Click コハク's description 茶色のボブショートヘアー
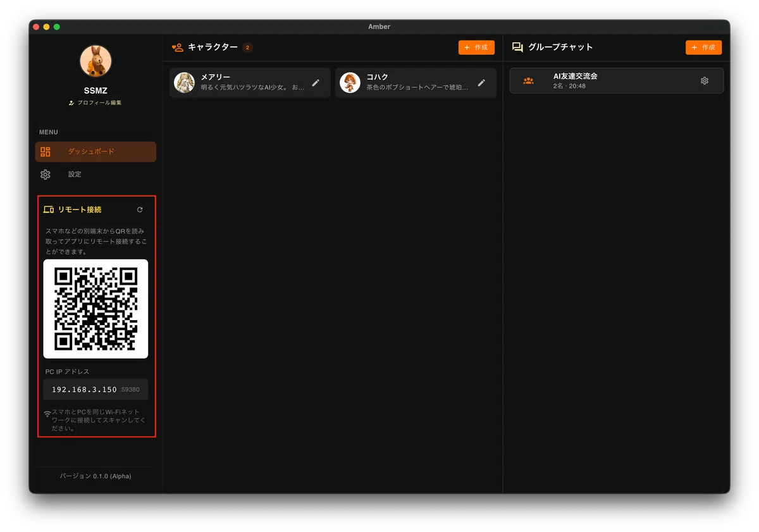 pos(417,88)
